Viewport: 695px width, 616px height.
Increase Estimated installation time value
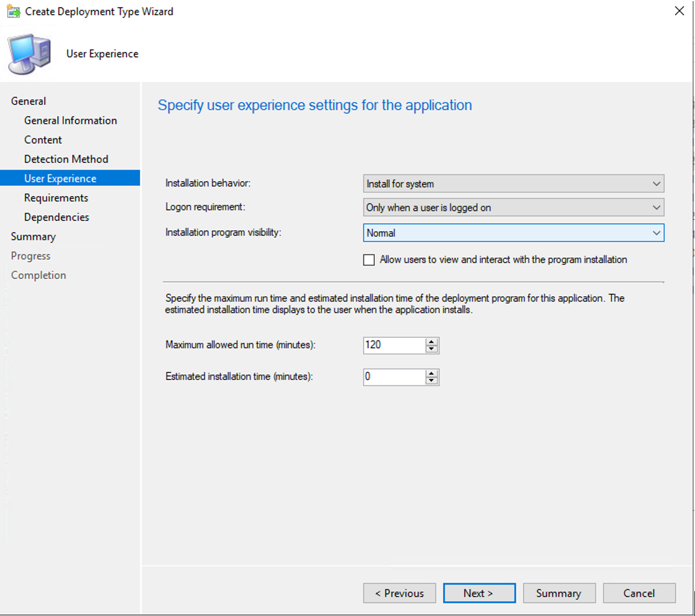(431, 373)
